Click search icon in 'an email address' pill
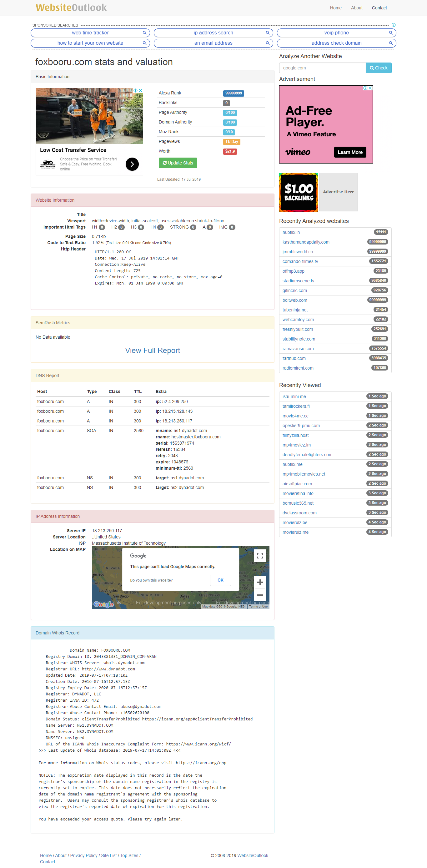This screenshot has height=868, width=427. pos(268,43)
